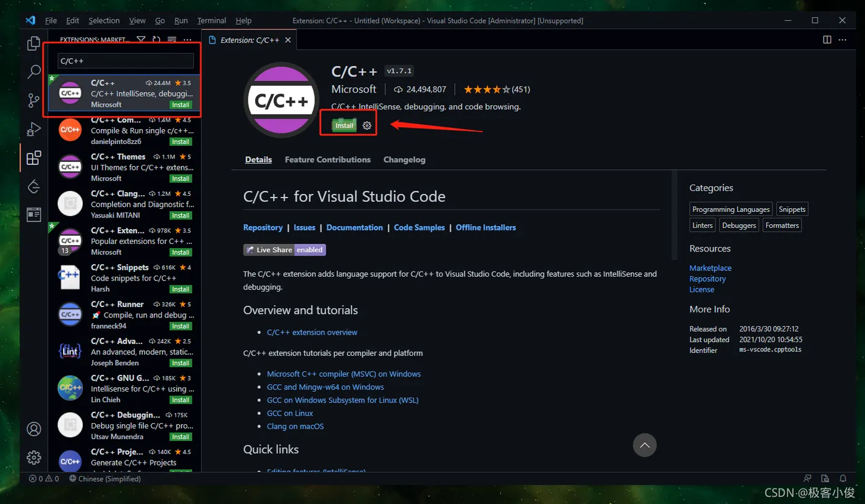Click in the extensions search box

[x=125, y=61]
